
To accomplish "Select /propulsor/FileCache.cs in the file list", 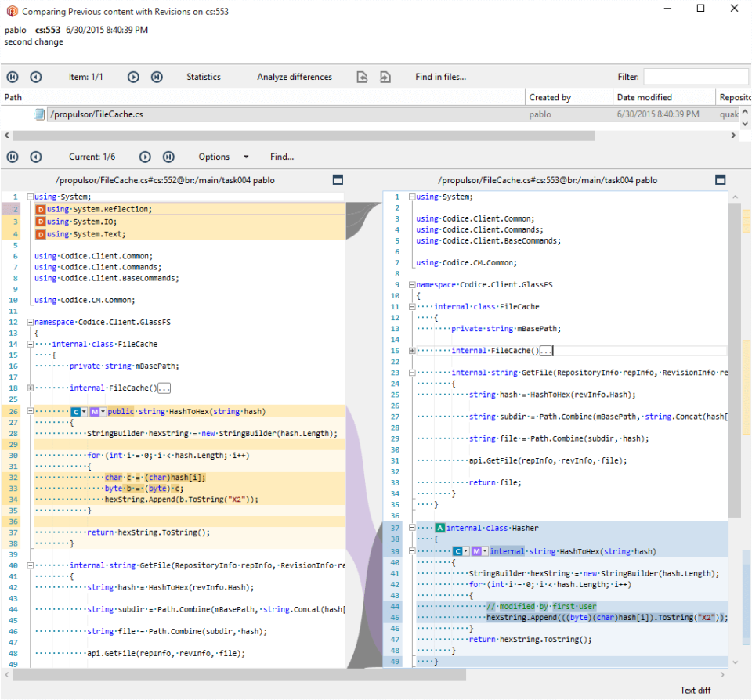I will 96,114.
